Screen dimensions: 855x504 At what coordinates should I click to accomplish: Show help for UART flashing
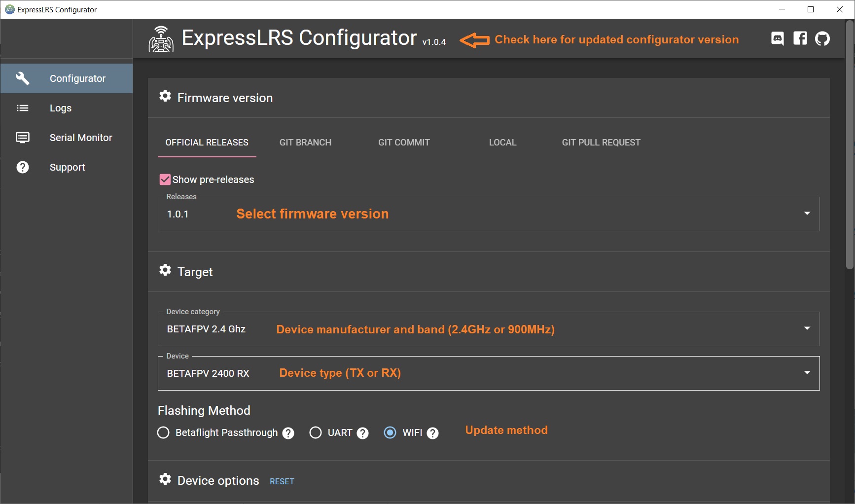click(363, 433)
